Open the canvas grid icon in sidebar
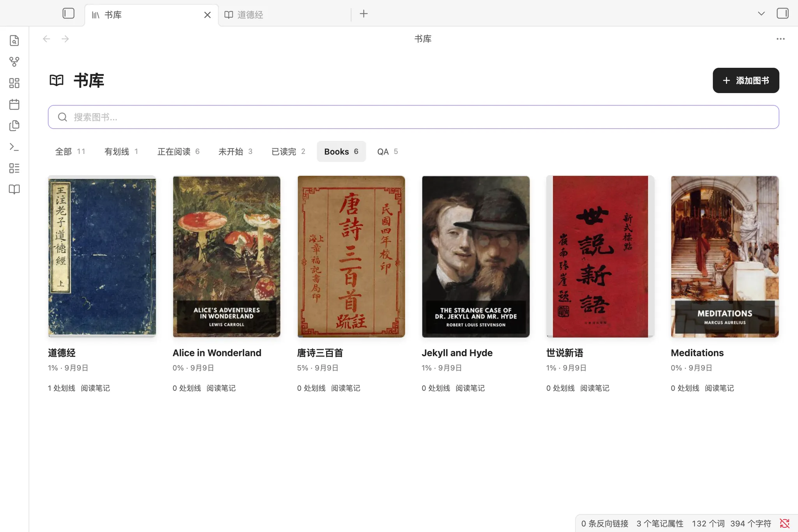 [x=14, y=83]
